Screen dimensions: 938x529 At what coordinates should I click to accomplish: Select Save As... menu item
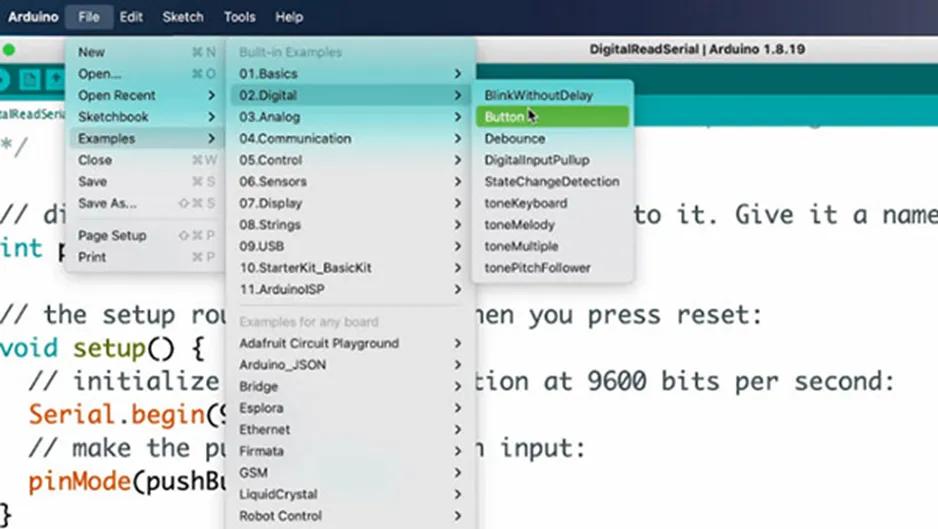point(146,203)
